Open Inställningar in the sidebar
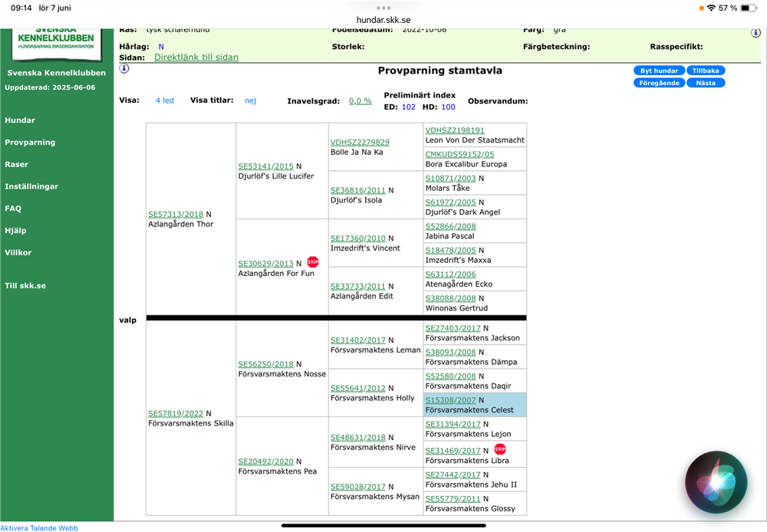Viewport: 767px width, 532px height. [31, 186]
